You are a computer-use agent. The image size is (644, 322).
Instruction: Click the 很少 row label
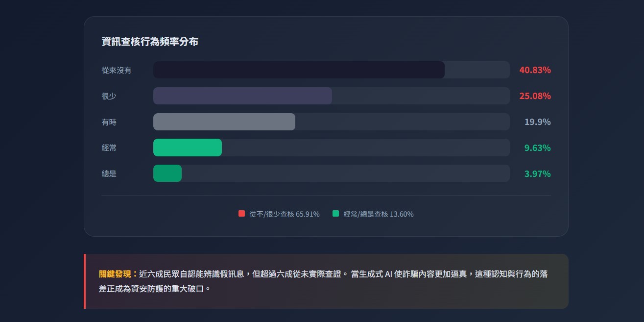[x=109, y=96]
